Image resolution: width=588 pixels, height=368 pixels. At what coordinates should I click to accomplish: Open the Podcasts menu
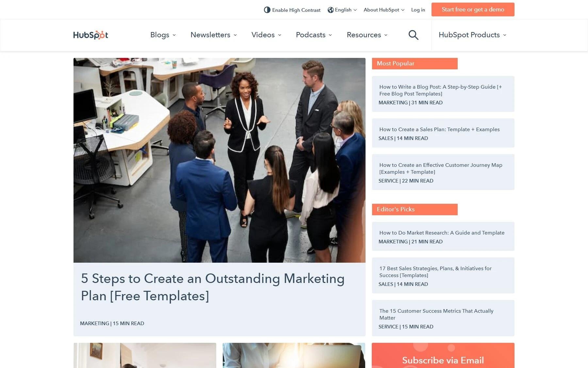pos(314,35)
